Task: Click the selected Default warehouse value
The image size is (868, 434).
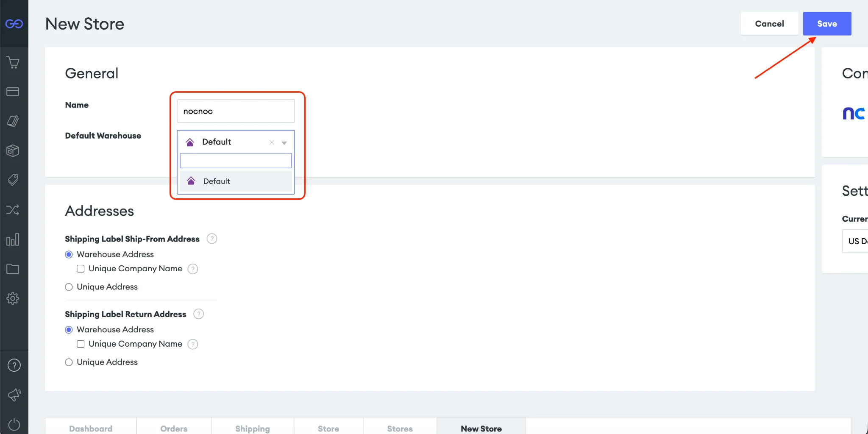Action: click(216, 142)
